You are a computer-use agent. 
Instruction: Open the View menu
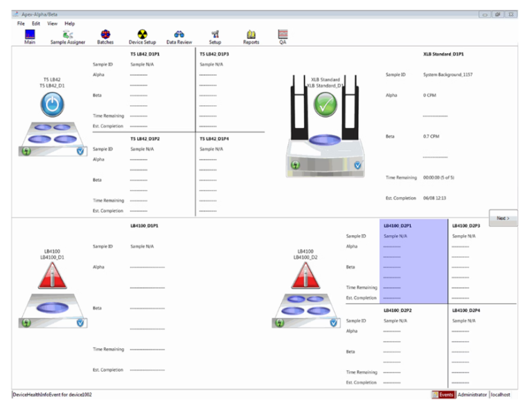52,24
